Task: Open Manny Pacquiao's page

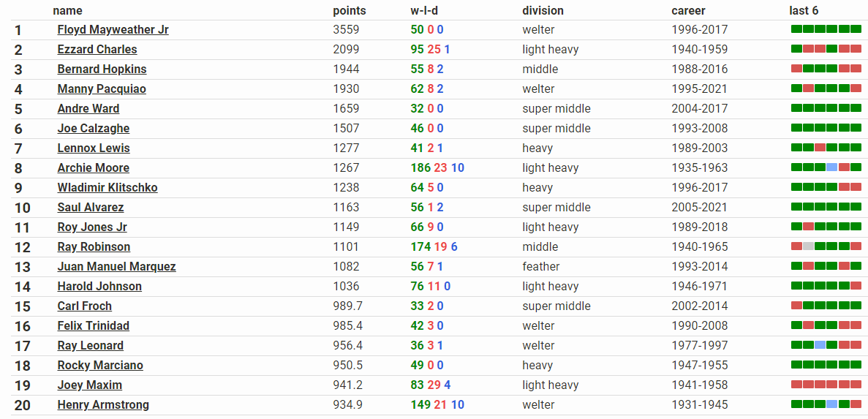Action: 102,89
